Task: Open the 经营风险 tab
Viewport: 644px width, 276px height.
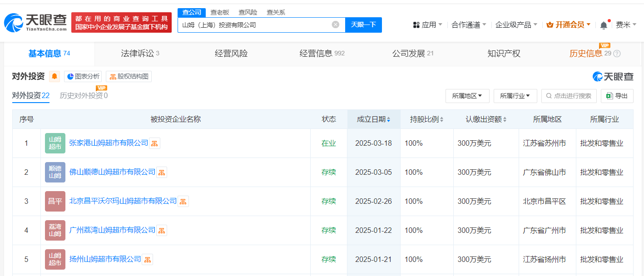Action: [231, 54]
